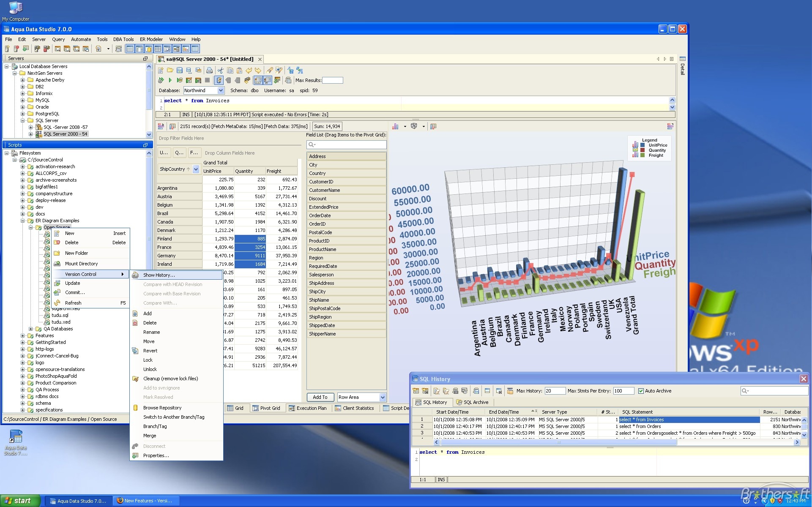Click the Cut scissors icon in query toolbar
This screenshot has height=507, width=812.
tap(221, 70)
